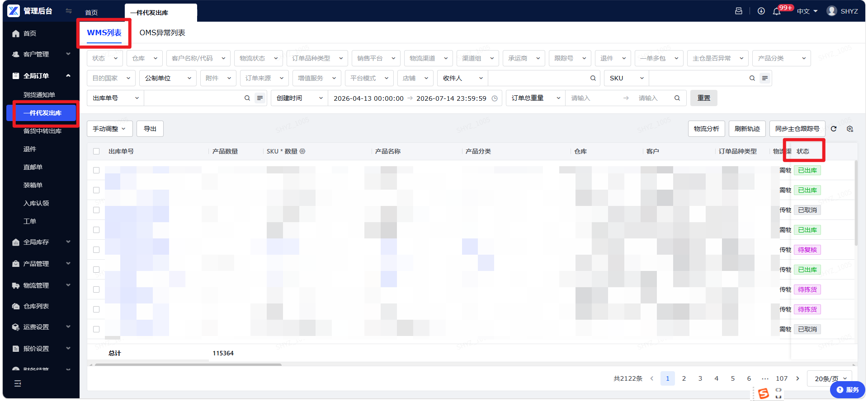
Task: Open batch input list for 出库单号
Action: pos(259,98)
